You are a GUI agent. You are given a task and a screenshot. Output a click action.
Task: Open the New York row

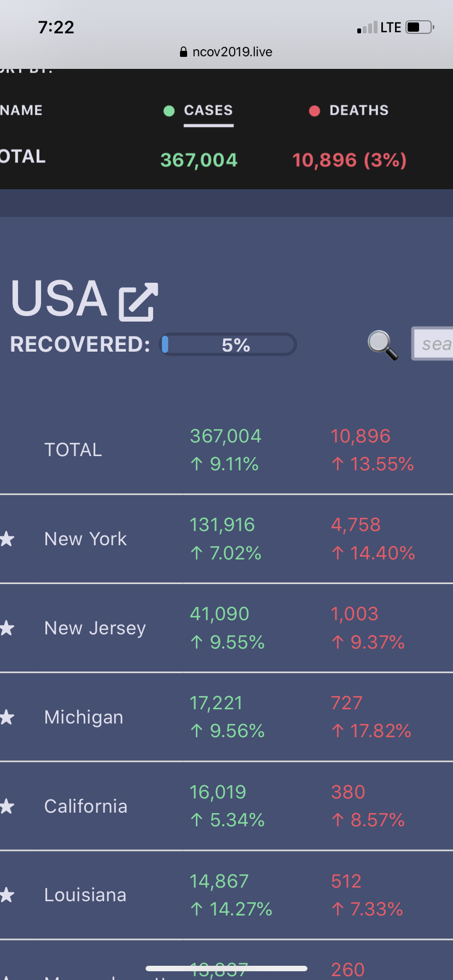tap(85, 539)
